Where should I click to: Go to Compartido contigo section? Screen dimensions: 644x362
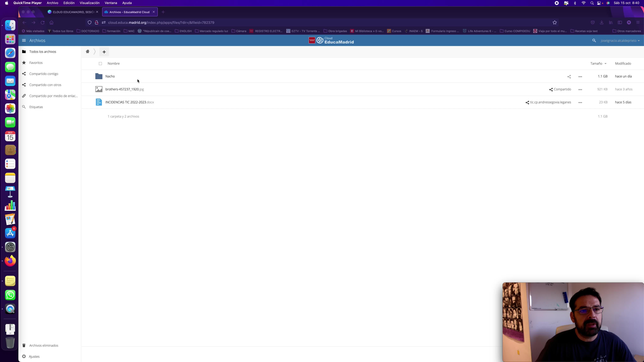(44, 74)
